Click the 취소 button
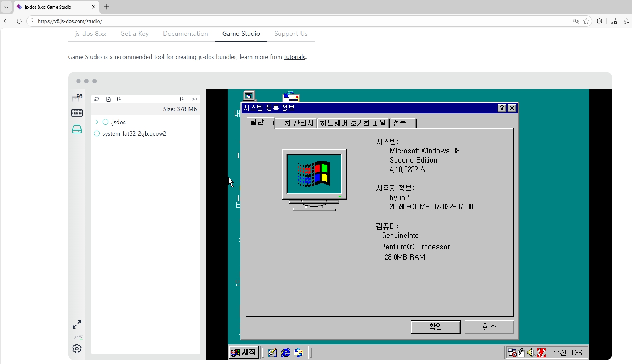This screenshot has width=632, height=364. pyautogui.click(x=489, y=326)
